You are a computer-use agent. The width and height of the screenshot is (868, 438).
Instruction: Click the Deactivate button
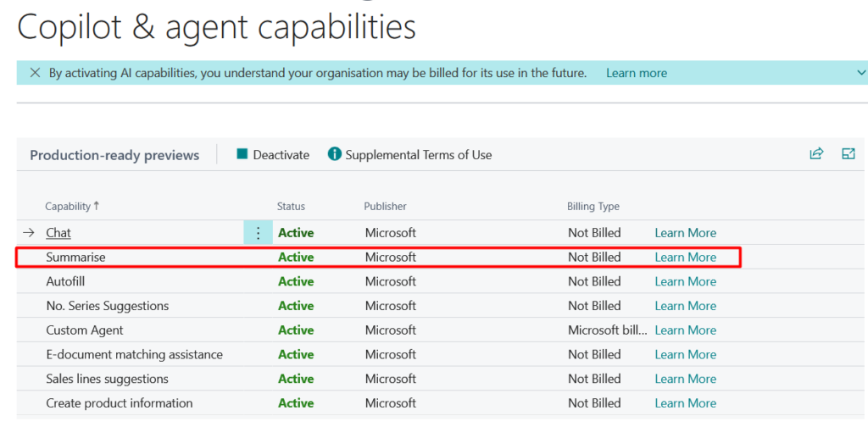tap(273, 155)
